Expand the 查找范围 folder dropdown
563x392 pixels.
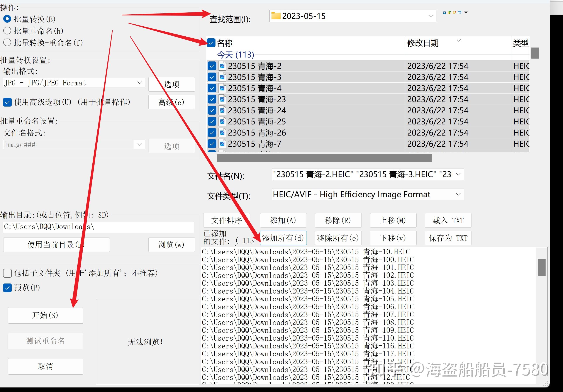(430, 16)
